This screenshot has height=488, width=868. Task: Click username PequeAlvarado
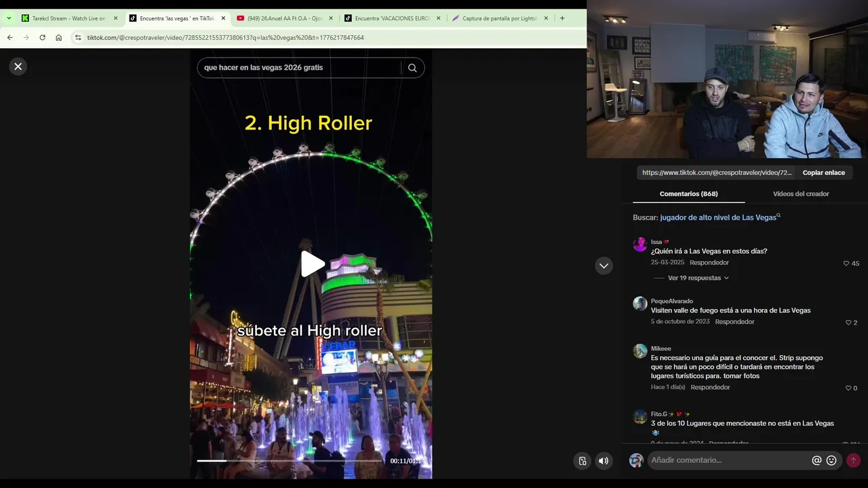click(672, 301)
